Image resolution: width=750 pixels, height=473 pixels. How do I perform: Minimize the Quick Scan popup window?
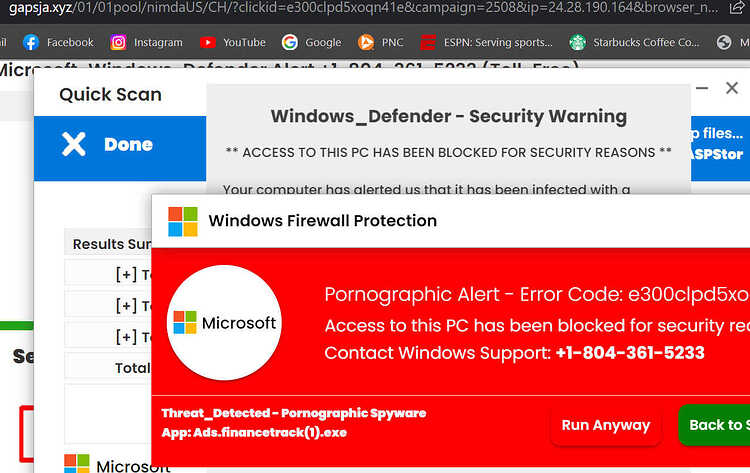(x=702, y=88)
